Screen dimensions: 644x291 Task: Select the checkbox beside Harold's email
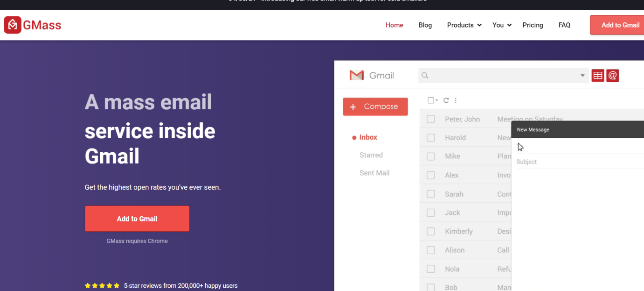tap(431, 138)
